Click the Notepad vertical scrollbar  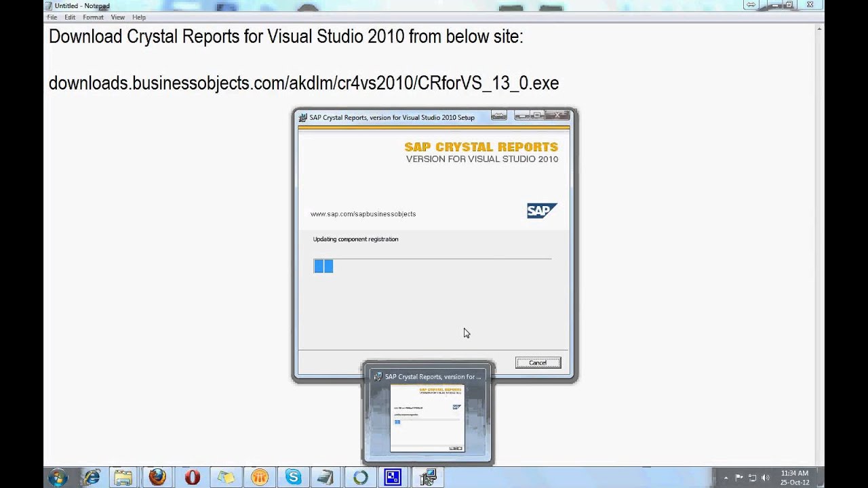coord(819,244)
